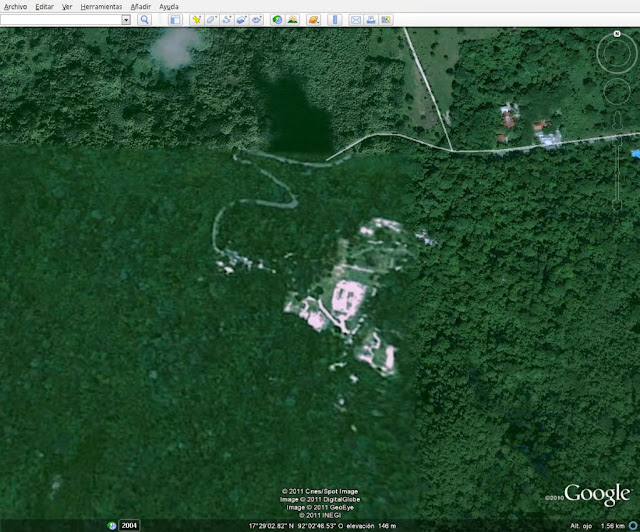This screenshot has width=640, height=532.
Task: Open the Archivo menu
Action: click(16, 7)
